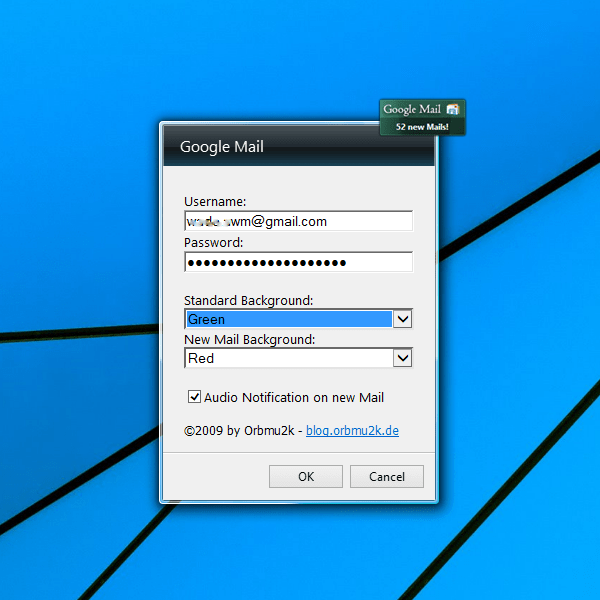Select the Red combo box value
600x600 pixels.
[x=289, y=358]
